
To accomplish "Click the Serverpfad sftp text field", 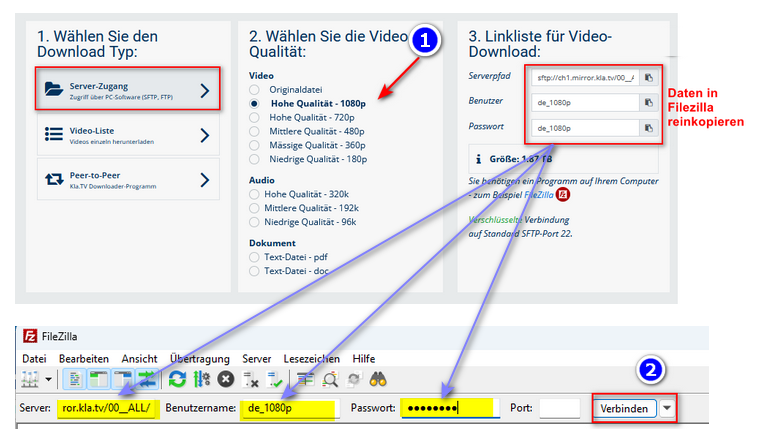I will pyautogui.click(x=585, y=77).
